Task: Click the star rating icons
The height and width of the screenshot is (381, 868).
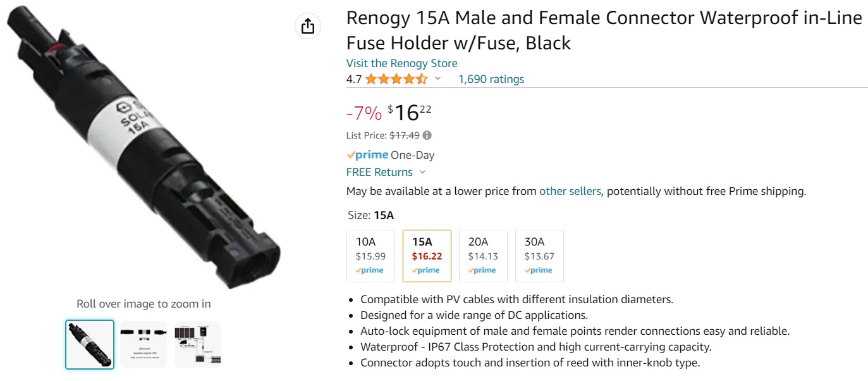Action: 396,79
